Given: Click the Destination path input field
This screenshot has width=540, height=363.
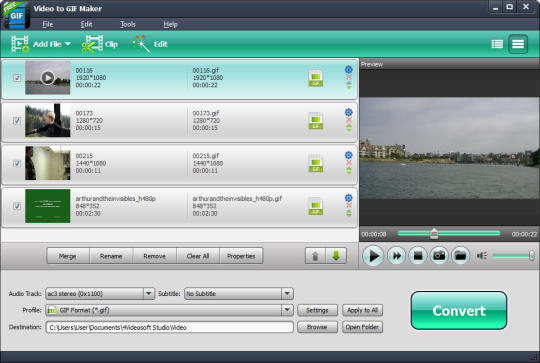Looking at the screenshot, I should pyautogui.click(x=169, y=327).
